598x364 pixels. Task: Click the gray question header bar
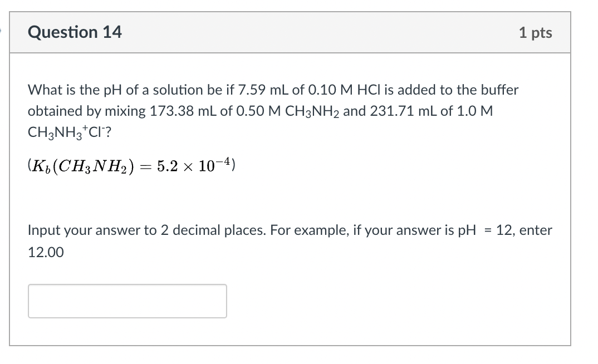(x=290, y=32)
